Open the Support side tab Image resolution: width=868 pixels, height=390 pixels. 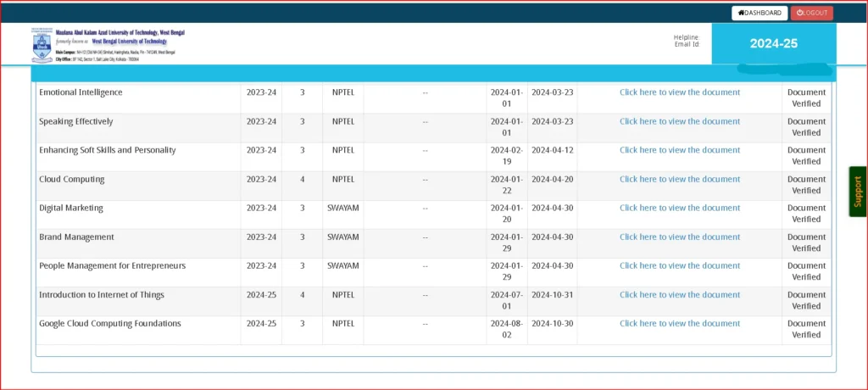coord(858,191)
